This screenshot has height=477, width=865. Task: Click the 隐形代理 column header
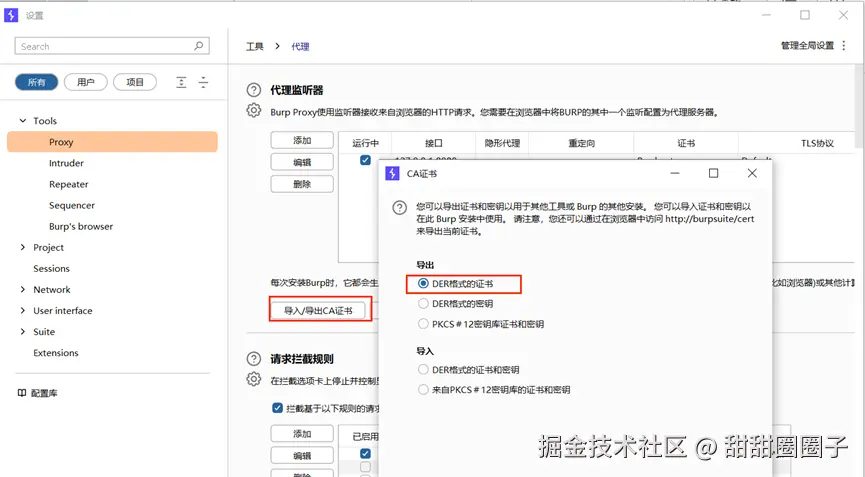(502, 143)
